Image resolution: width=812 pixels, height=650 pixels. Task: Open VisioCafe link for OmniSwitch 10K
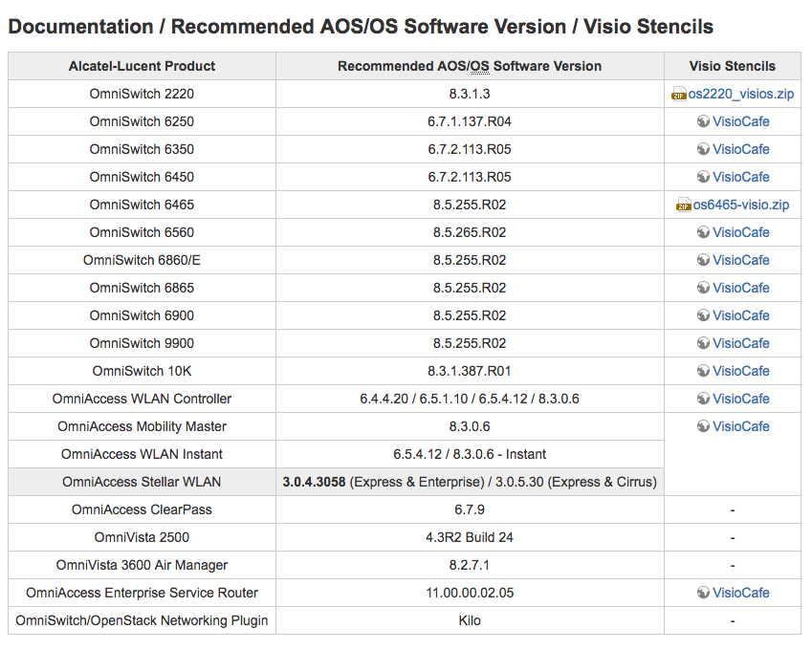[740, 371]
